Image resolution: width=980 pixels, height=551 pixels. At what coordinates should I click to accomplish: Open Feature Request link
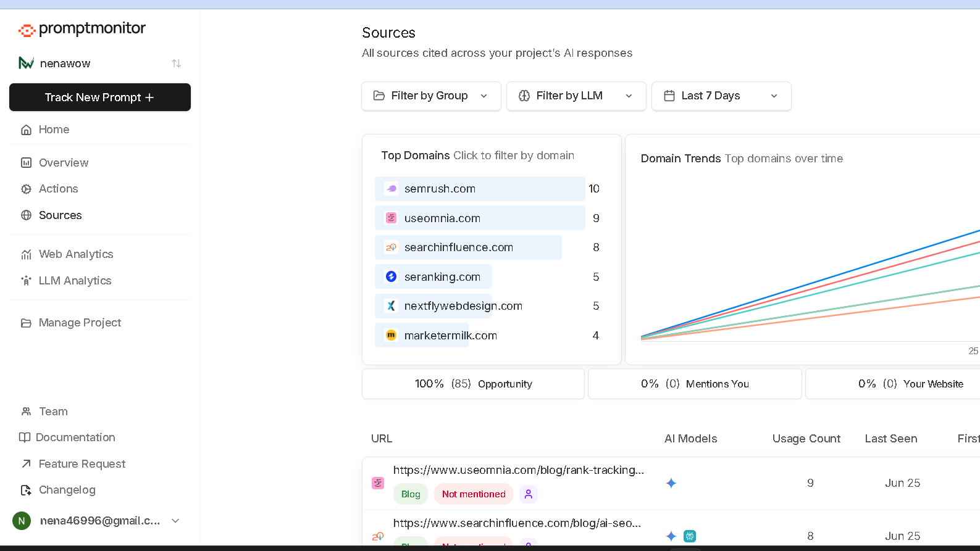point(82,464)
